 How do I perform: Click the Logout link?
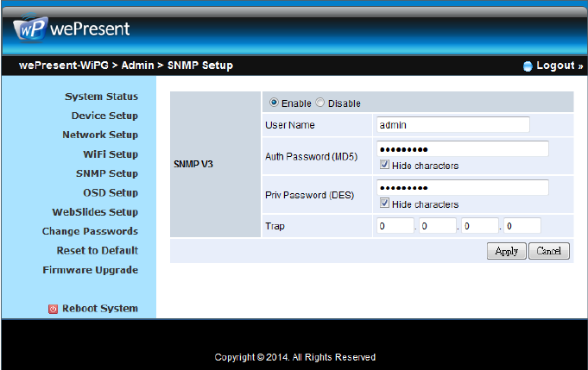click(560, 66)
